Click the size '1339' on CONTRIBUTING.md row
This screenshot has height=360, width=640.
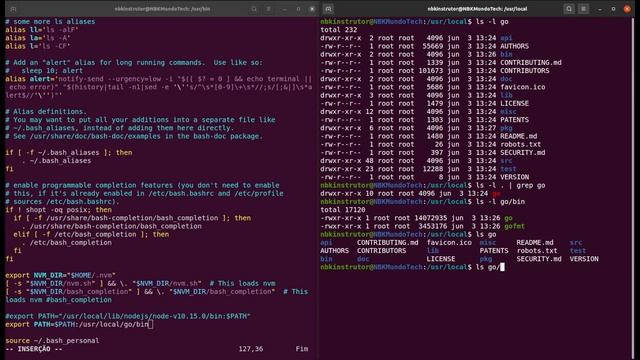click(435, 62)
